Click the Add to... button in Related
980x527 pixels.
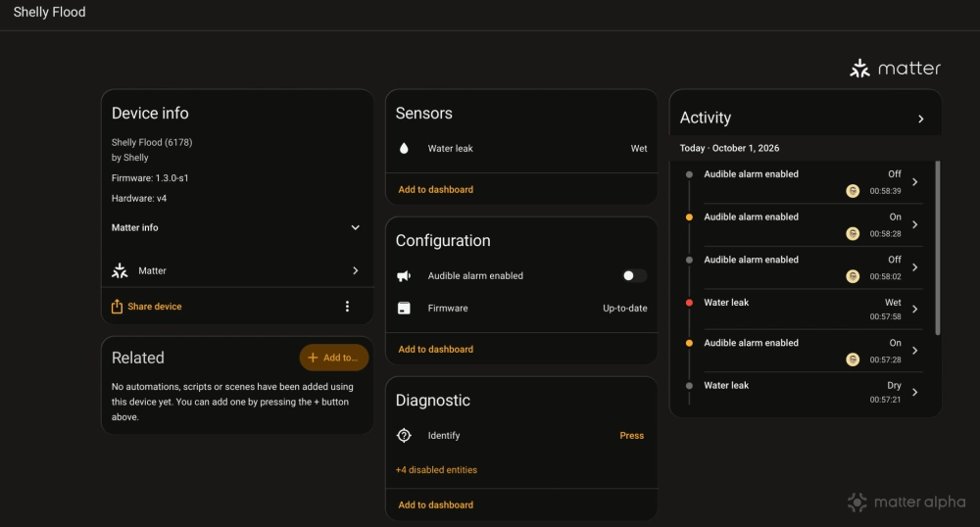[334, 358]
